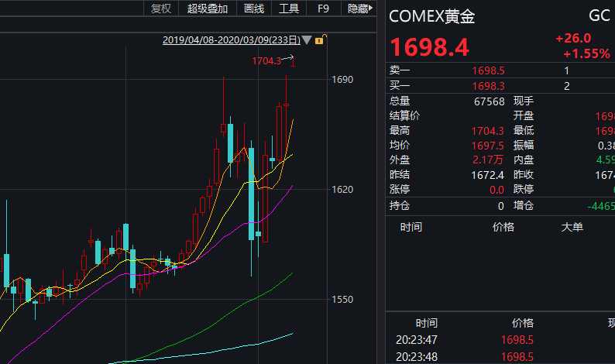
Task: Click the orange unlock padlock icon
Action: pos(320,39)
